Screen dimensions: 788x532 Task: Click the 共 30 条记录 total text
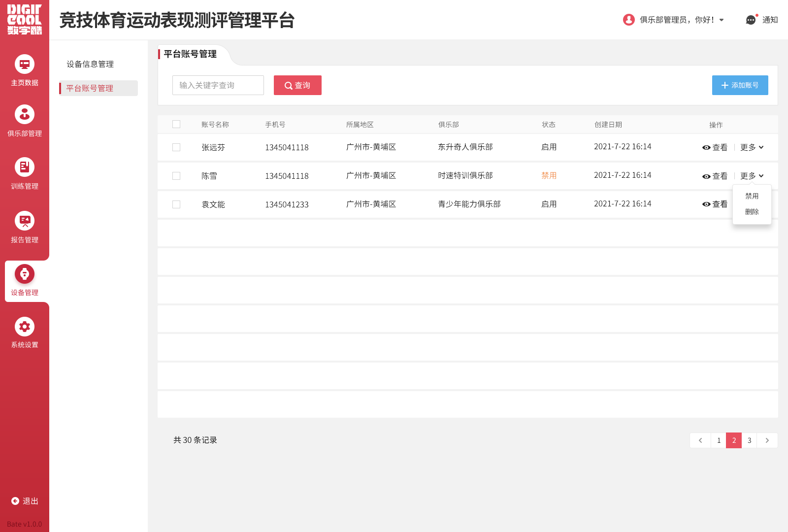click(195, 440)
